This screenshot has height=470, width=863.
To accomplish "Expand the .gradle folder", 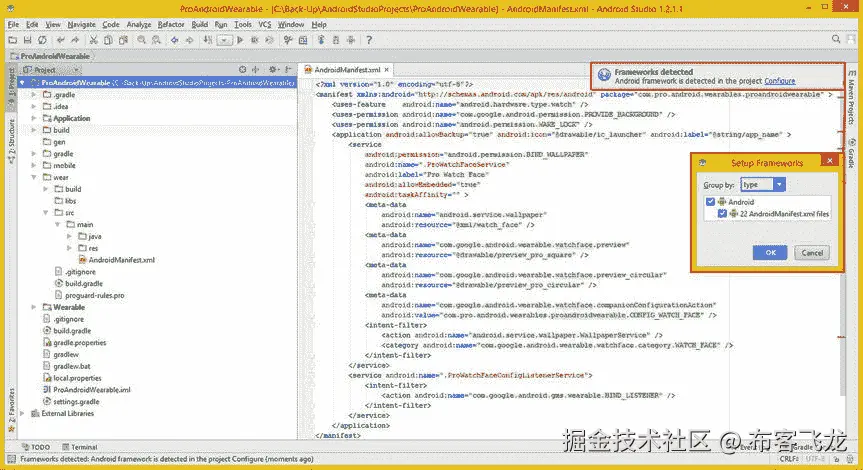I will [34, 95].
